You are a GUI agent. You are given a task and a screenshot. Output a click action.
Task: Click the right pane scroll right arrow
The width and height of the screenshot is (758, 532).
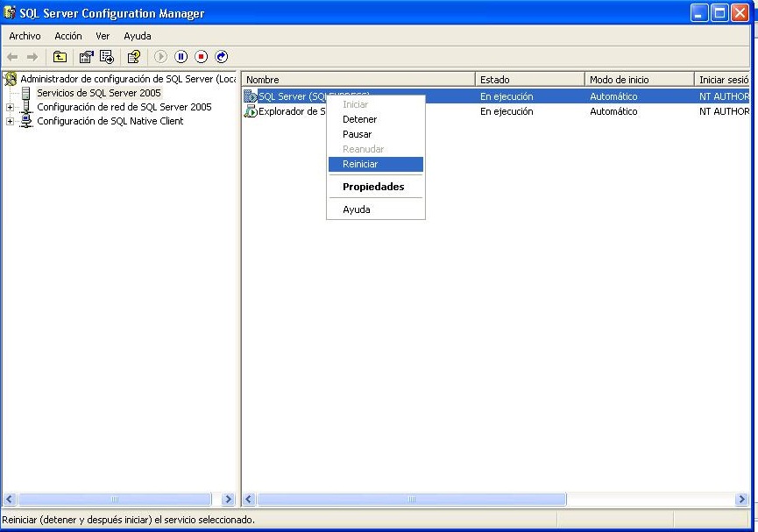pyautogui.click(x=741, y=499)
